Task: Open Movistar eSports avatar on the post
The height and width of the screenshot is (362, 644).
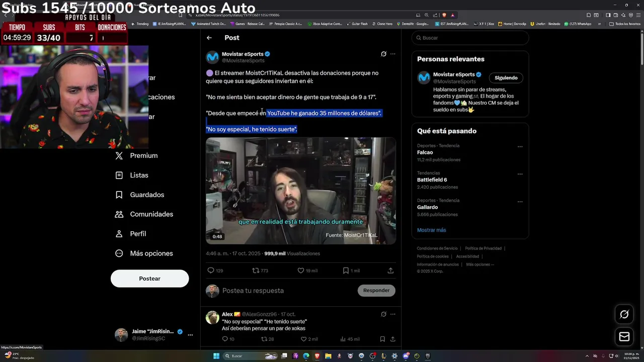Action: [x=212, y=57]
